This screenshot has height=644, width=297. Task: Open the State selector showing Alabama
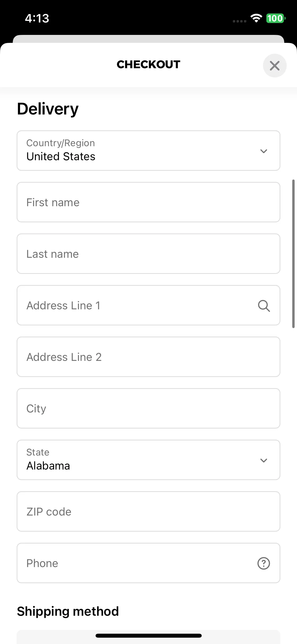point(148,460)
